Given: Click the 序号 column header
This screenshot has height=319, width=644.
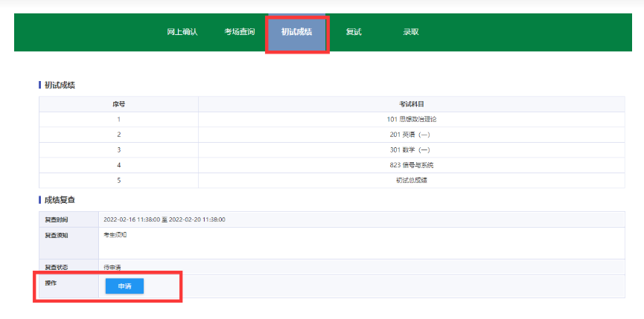Looking at the screenshot, I should pyautogui.click(x=118, y=104).
